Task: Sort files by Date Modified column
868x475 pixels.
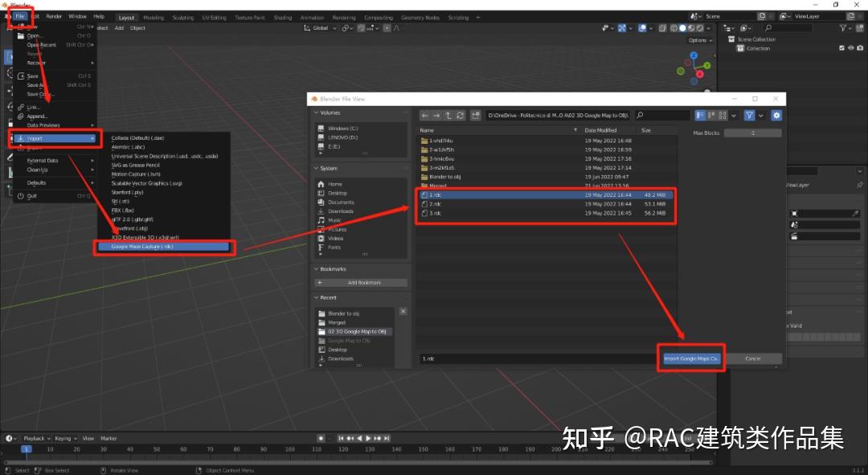Action: pos(600,130)
